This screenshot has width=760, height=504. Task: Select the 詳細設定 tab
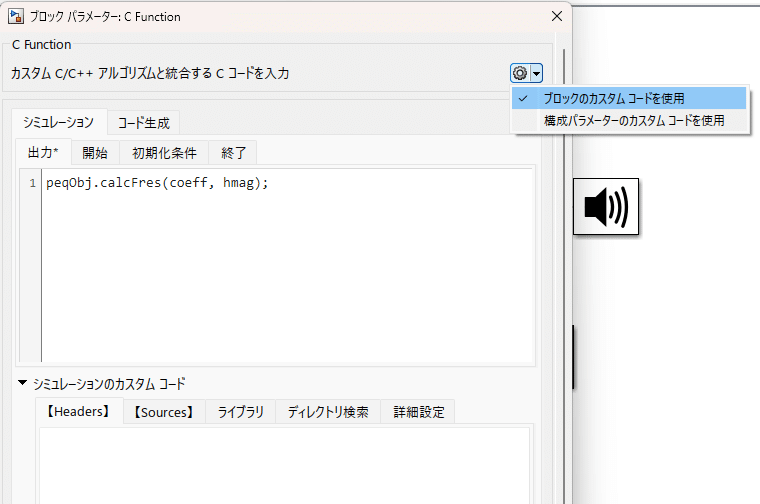(419, 412)
